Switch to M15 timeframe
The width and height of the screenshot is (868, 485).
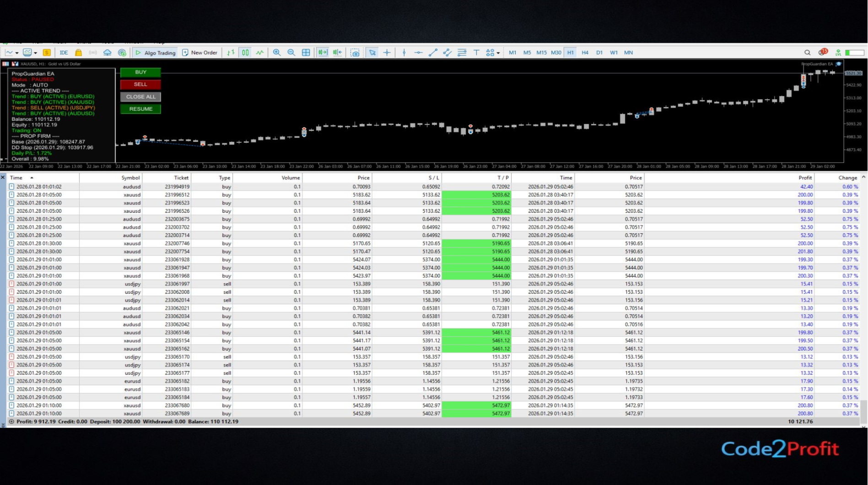tap(542, 53)
